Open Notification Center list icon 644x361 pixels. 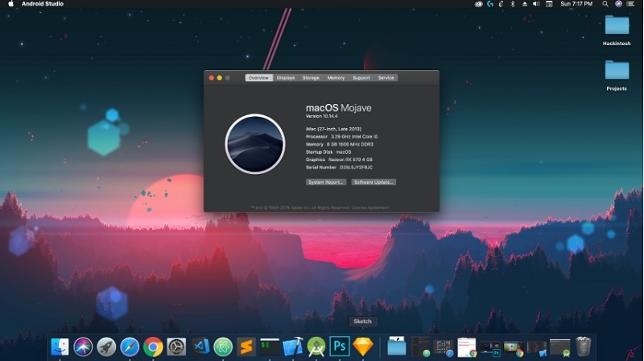[x=630, y=4]
